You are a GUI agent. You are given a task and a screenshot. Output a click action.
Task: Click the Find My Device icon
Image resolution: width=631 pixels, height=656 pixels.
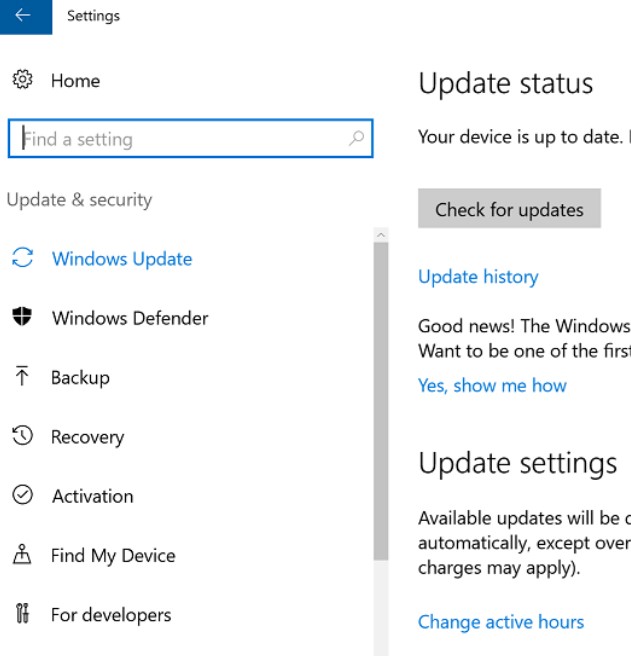(x=22, y=554)
